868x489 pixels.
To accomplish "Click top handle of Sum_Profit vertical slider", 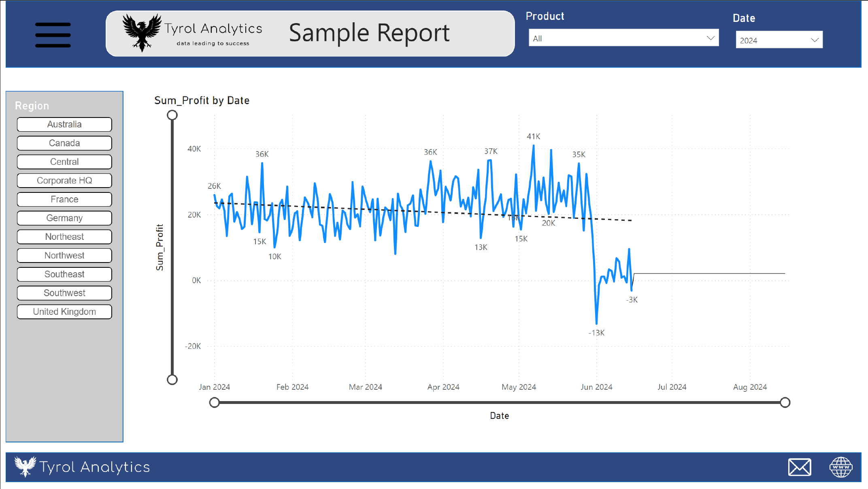I will tap(172, 115).
